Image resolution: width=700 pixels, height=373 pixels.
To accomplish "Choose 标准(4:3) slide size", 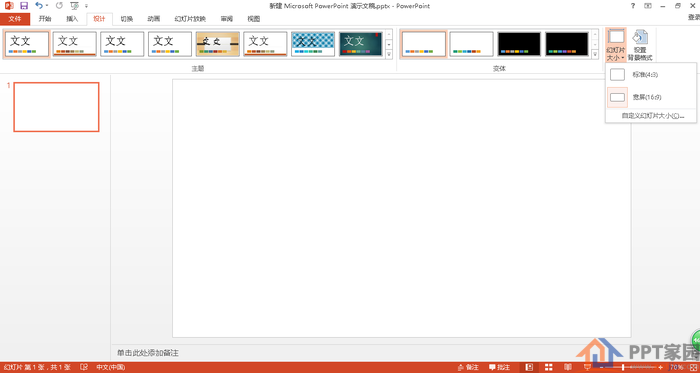I will pyautogui.click(x=651, y=75).
